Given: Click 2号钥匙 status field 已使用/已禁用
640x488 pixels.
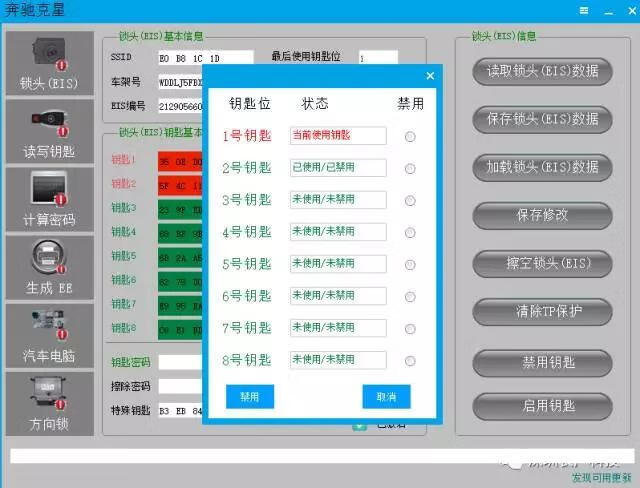Looking at the screenshot, I should tap(338, 168).
